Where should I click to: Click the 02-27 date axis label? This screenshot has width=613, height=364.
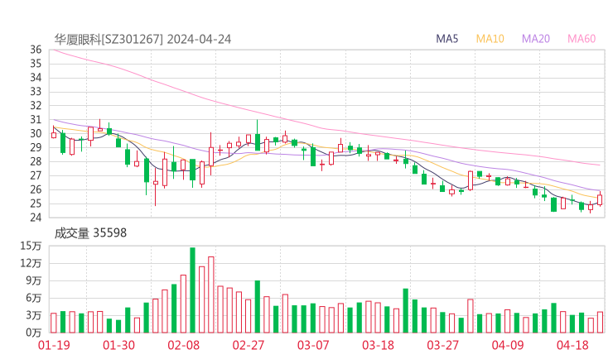[249, 345]
